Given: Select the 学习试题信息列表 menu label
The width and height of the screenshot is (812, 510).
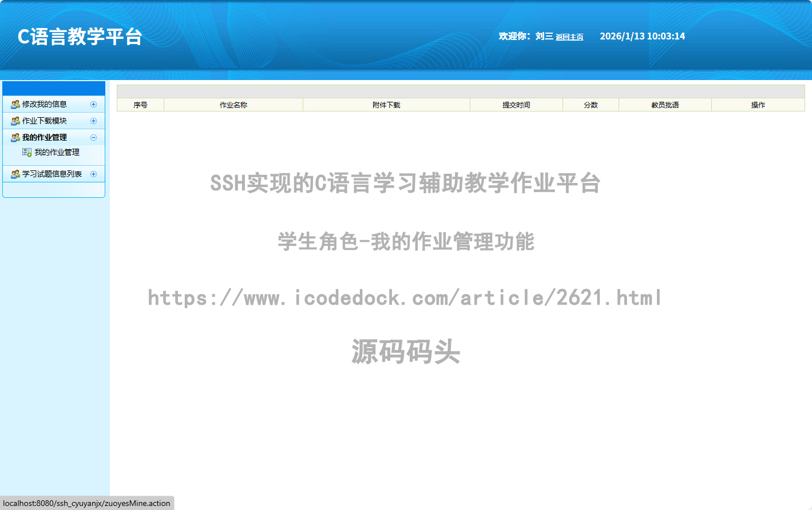Looking at the screenshot, I should tap(52, 174).
